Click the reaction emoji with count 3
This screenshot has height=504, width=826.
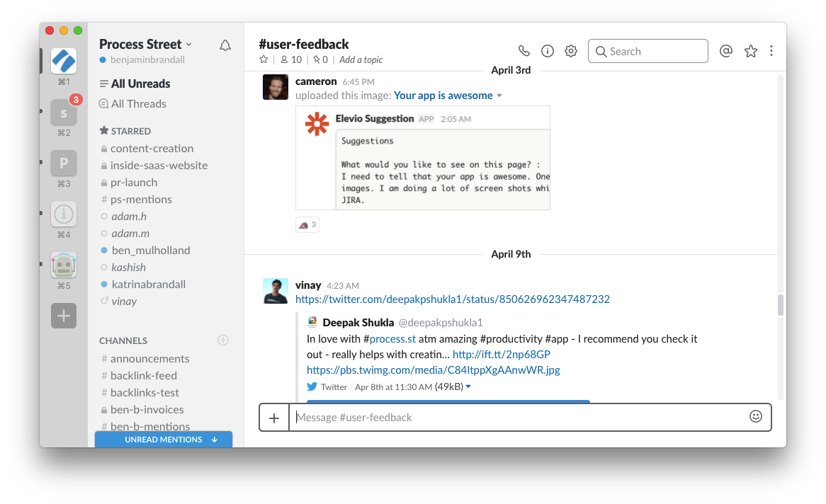(307, 225)
